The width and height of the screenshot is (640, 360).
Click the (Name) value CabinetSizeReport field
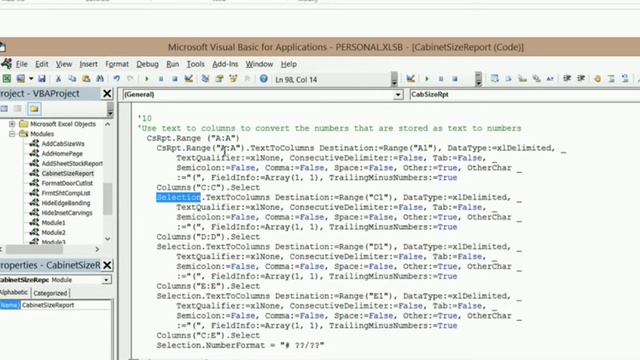pyautogui.click(x=66, y=305)
